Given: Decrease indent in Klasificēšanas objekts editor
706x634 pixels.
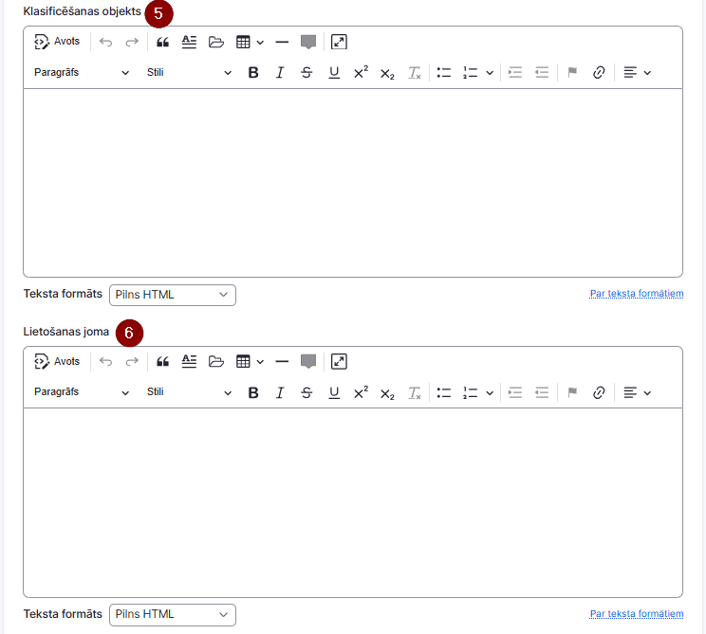Looking at the screenshot, I should pyautogui.click(x=542, y=72).
